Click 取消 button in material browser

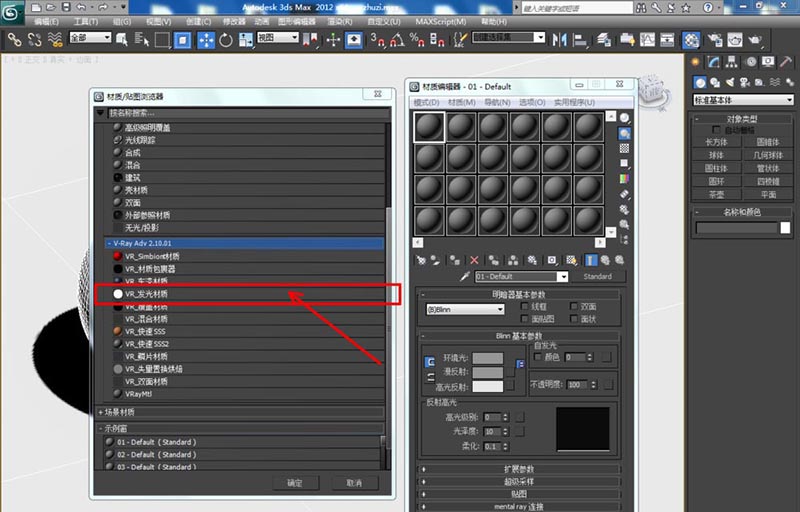(355, 482)
